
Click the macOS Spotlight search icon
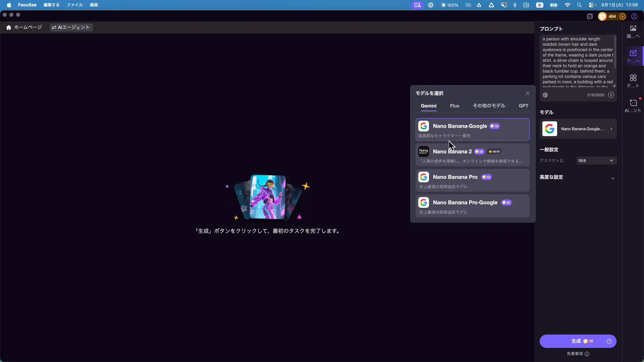(x=579, y=5)
